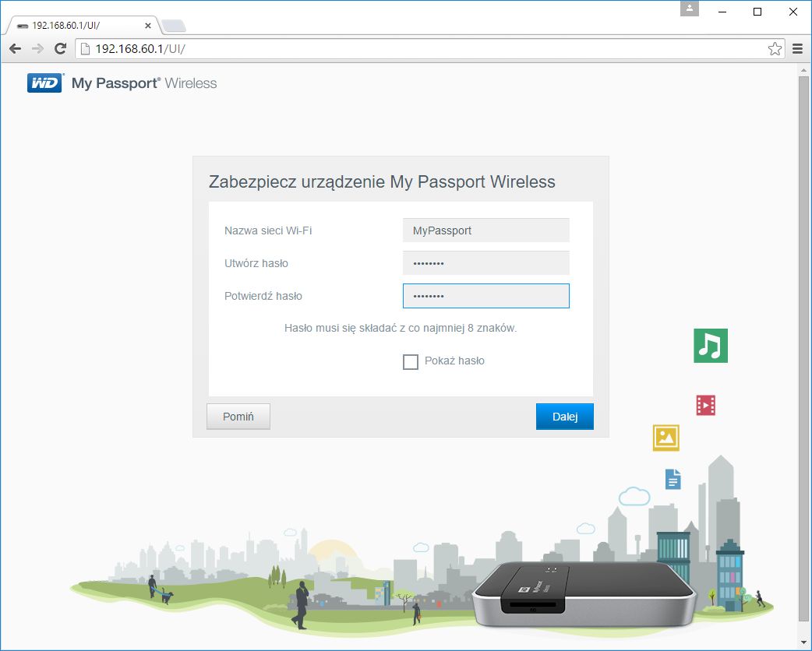Screen dimensions: 812x651
Task: Click the Dalej button
Action: (564, 416)
